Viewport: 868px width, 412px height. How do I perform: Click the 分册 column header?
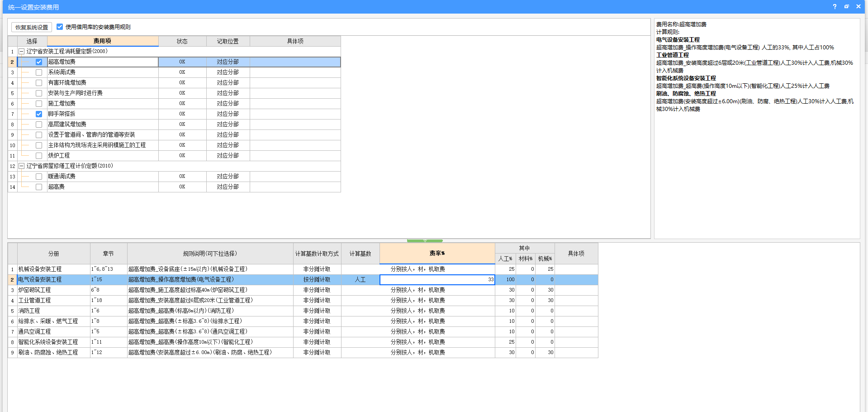(x=54, y=254)
